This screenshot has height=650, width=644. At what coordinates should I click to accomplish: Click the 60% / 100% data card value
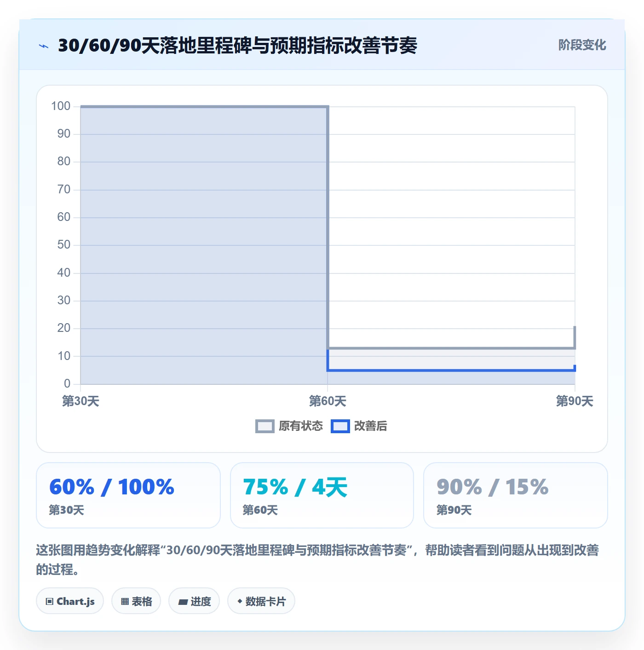point(112,487)
